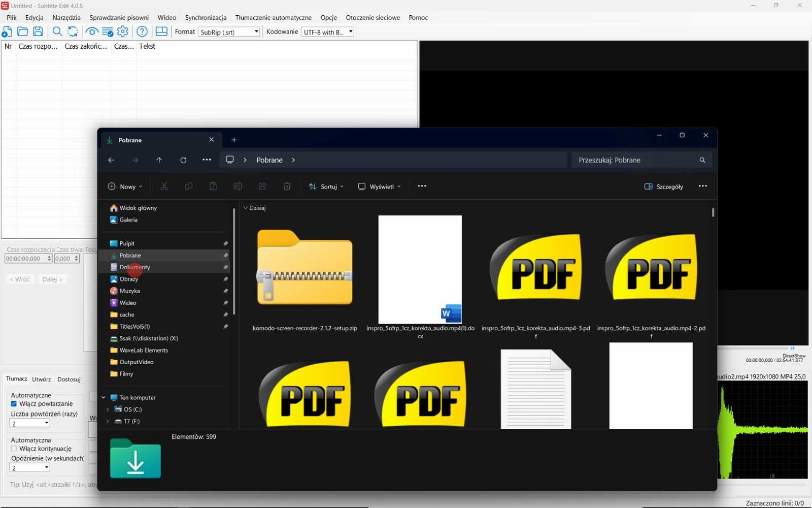Toggle the layout chooser icon in the toolbar
Image resolution: width=812 pixels, height=508 pixels.
pyautogui.click(x=161, y=31)
